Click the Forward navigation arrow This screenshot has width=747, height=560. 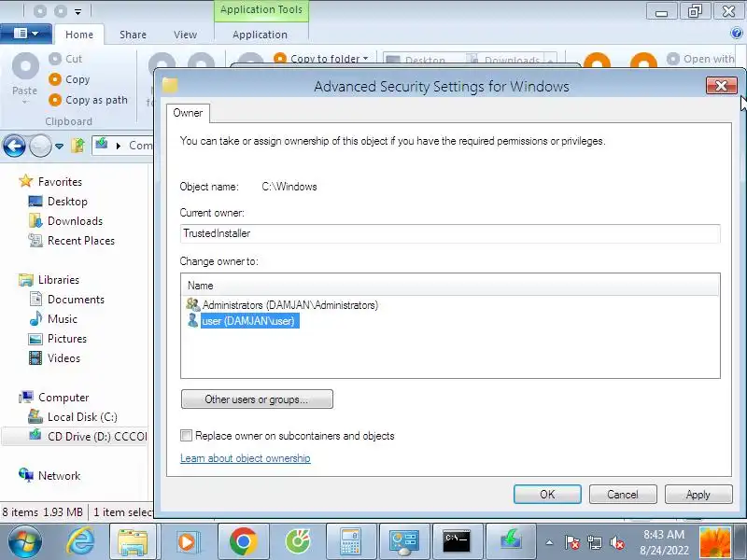point(40,146)
